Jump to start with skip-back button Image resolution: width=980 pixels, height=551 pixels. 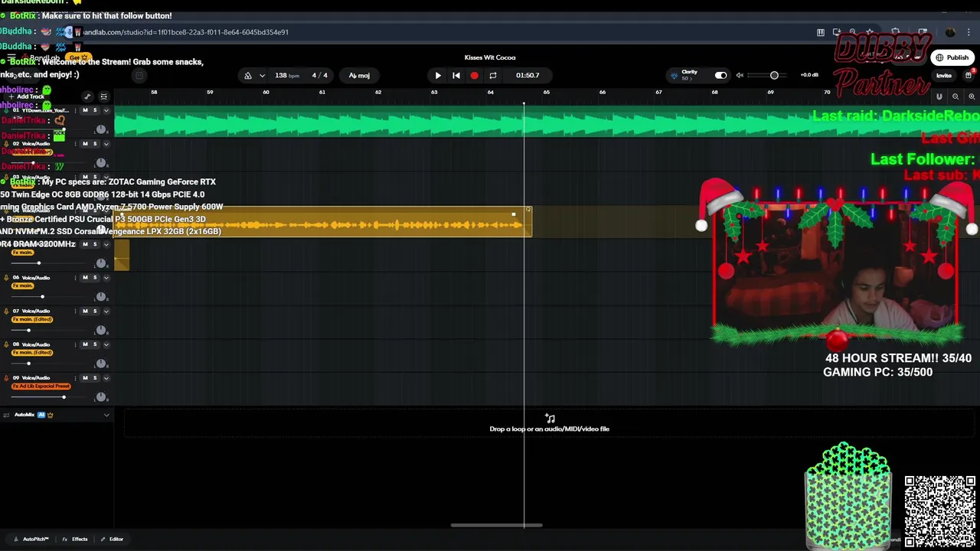456,76
